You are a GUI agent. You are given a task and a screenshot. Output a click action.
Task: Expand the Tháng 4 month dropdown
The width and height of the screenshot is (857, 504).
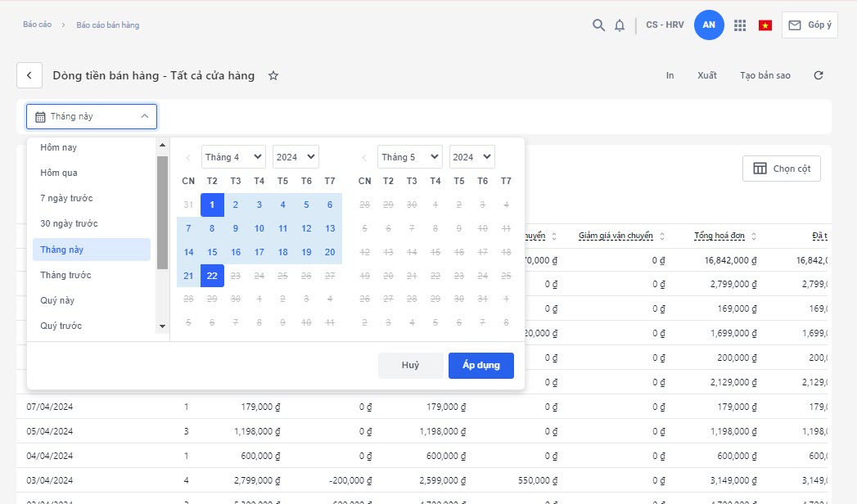click(233, 157)
